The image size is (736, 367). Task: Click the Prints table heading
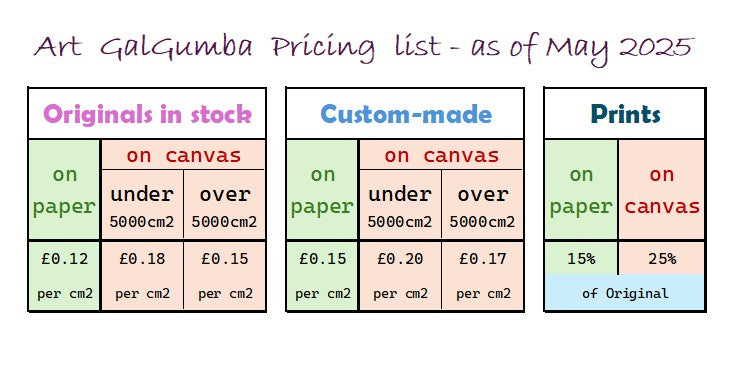[625, 114]
